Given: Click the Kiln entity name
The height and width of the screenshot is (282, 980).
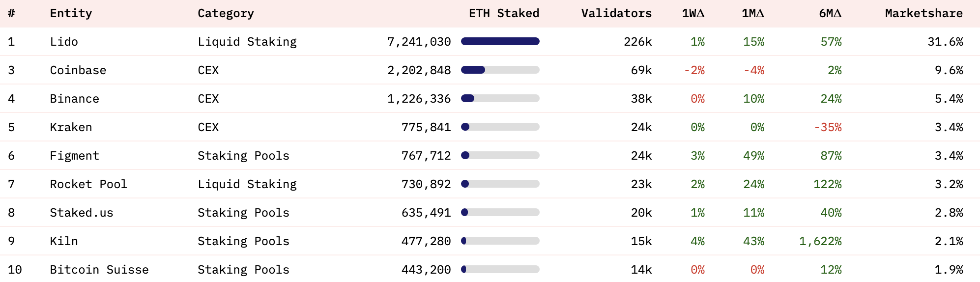Looking at the screenshot, I should coord(64,241).
